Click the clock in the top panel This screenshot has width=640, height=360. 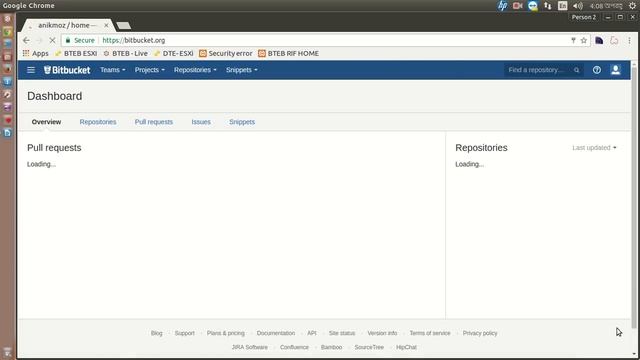tap(606, 6)
